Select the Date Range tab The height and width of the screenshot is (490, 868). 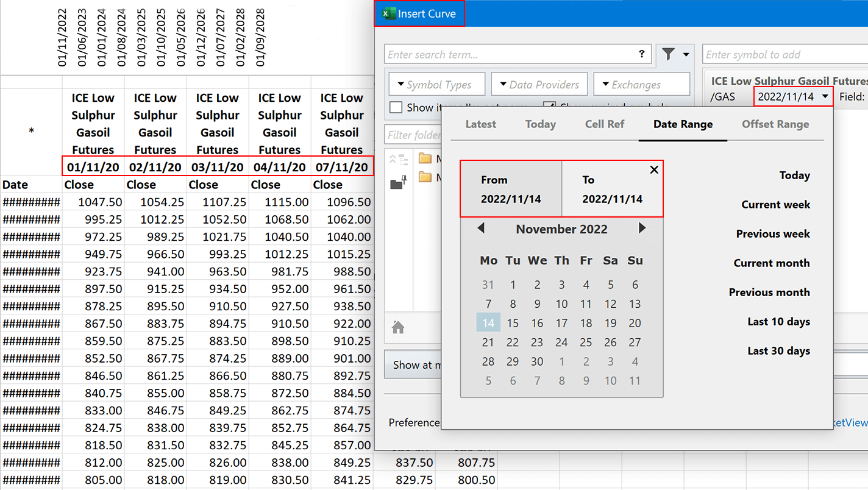[x=683, y=124]
